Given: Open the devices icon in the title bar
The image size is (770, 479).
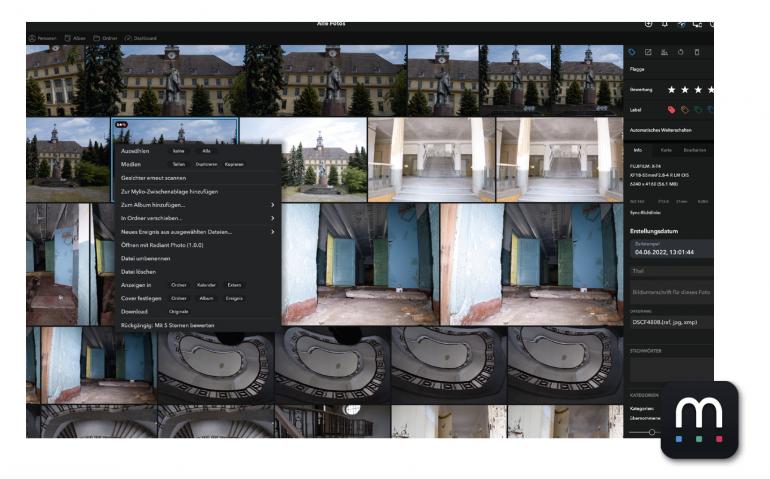Looking at the screenshot, I should pos(697,24).
